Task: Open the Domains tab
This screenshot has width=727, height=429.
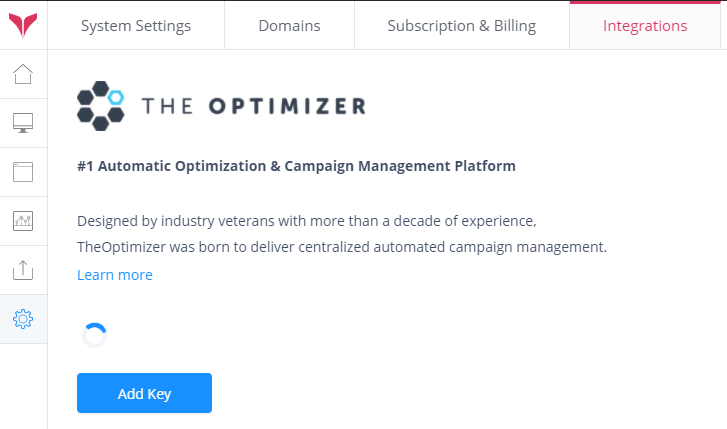Action: click(x=289, y=26)
